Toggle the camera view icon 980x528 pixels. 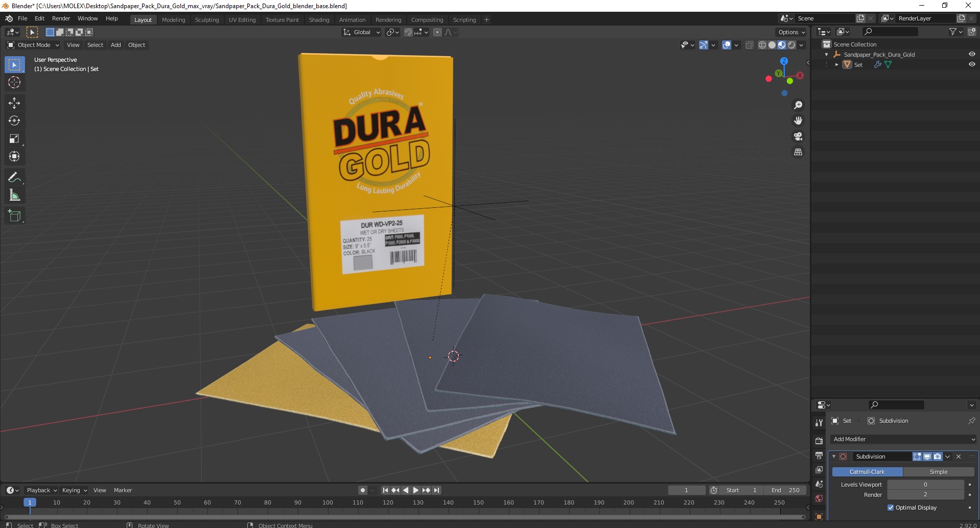pos(798,136)
